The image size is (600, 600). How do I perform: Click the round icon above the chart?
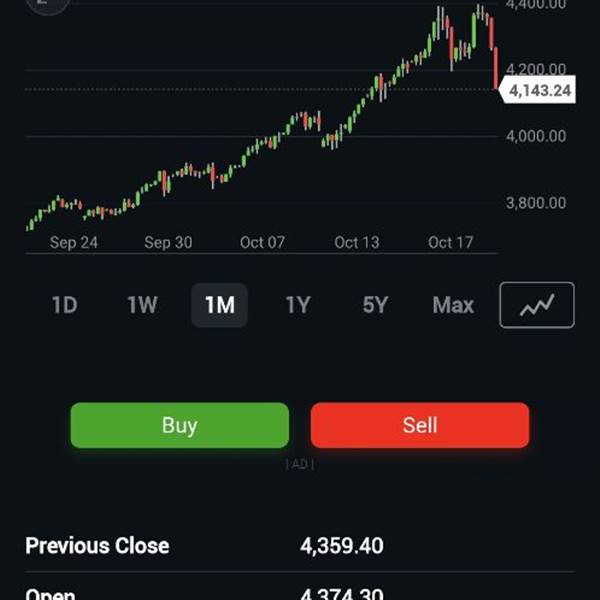(47, 4)
